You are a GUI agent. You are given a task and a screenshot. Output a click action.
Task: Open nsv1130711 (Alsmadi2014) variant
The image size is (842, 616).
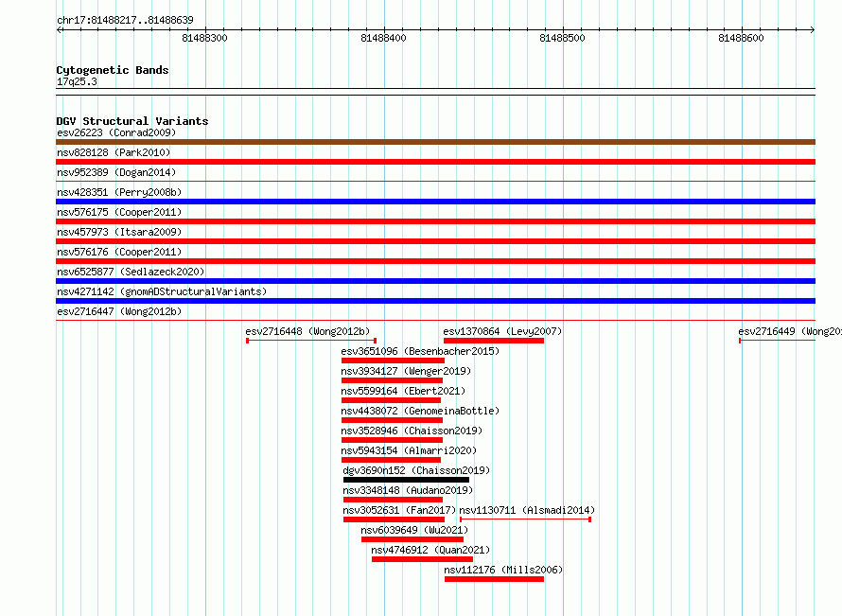point(527,510)
